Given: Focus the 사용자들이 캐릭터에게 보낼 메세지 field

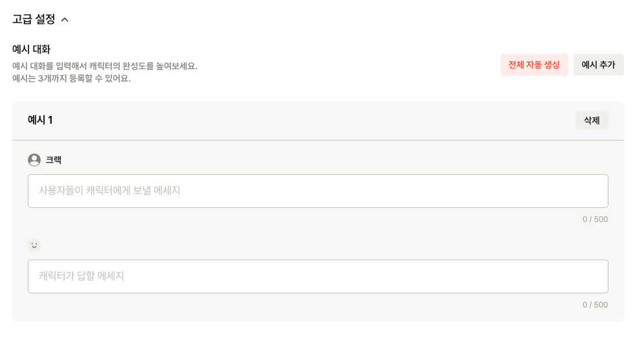Looking at the screenshot, I should [x=318, y=191].
